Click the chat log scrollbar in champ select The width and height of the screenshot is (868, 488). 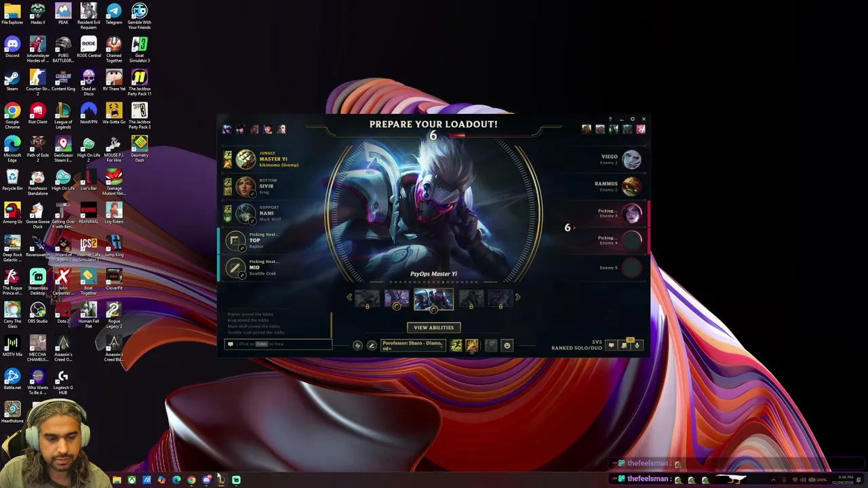[332, 324]
